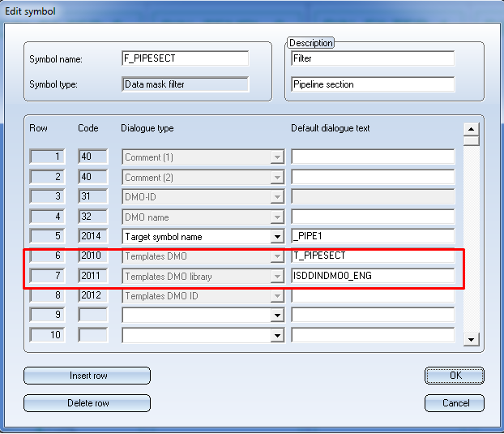Click row number field 2
The width and height of the screenshot is (504, 434).
[x=47, y=177]
